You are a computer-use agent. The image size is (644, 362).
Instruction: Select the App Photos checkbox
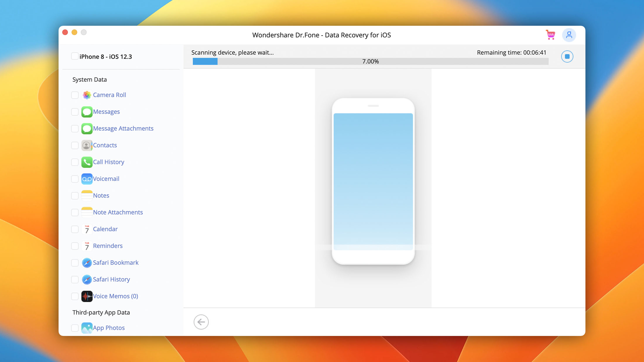pos(75,328)
